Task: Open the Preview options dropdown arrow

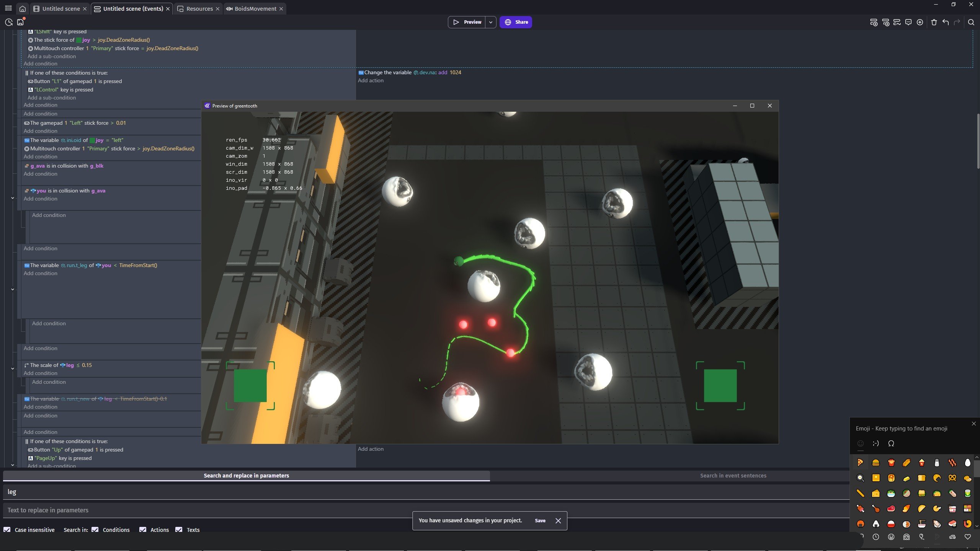Action: (490, 22)
